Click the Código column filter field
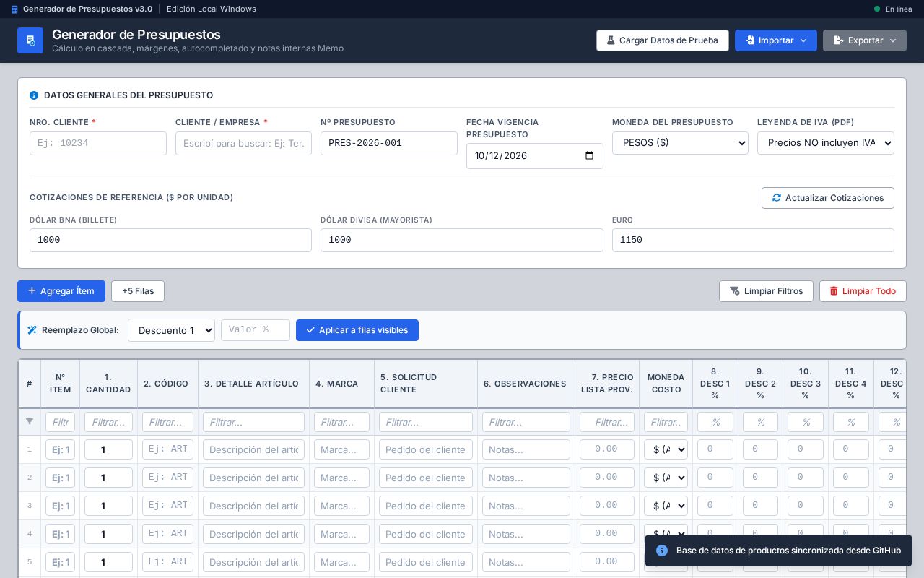 pyautogui.click(x=167, y=422)
